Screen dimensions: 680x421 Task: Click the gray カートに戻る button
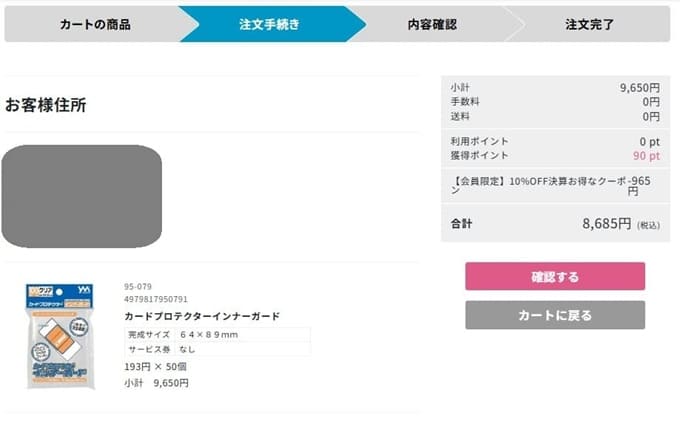point(554,315)
